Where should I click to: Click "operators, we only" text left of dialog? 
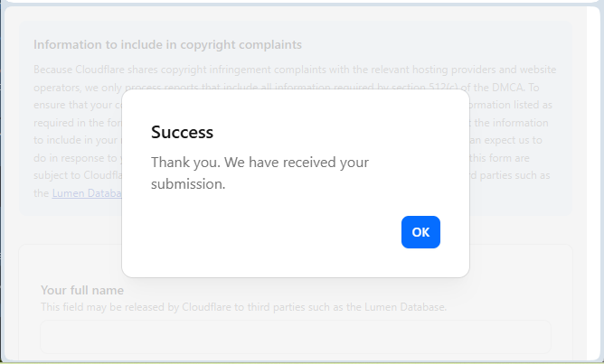(x=78, y=88)
